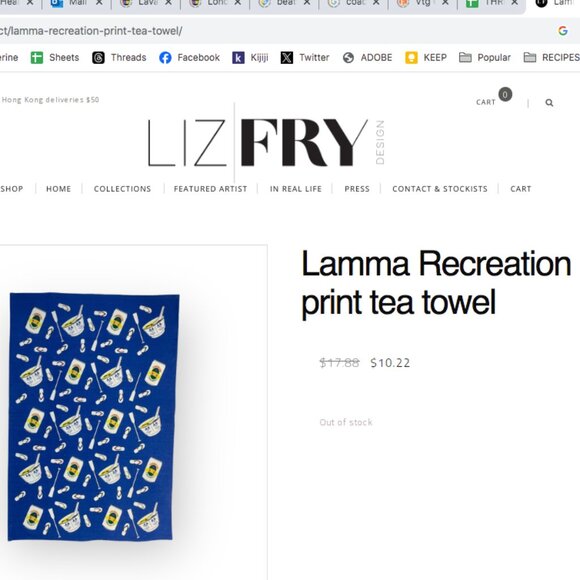
Task: Open the Sheets bookmark
Action: coord(55,58)
